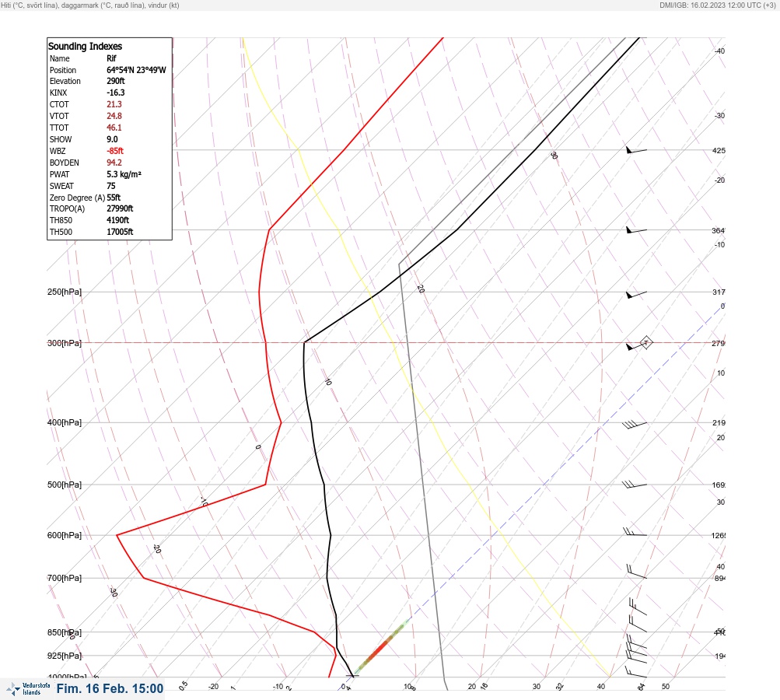
Task: Click the 925[hPa] pressure level label
Action: pyautogui.click(x=65, y=656)
